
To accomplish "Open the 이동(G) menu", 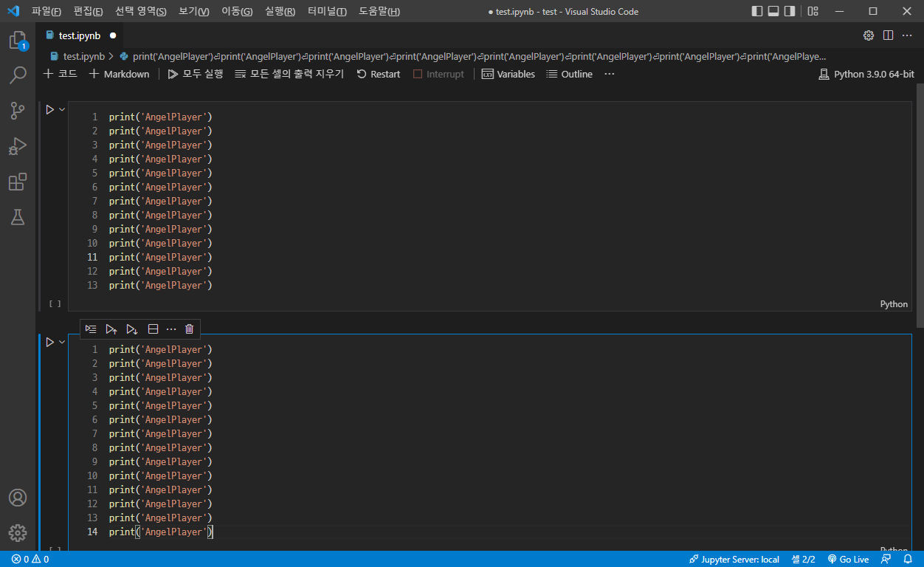I will [x=237, y=11].
